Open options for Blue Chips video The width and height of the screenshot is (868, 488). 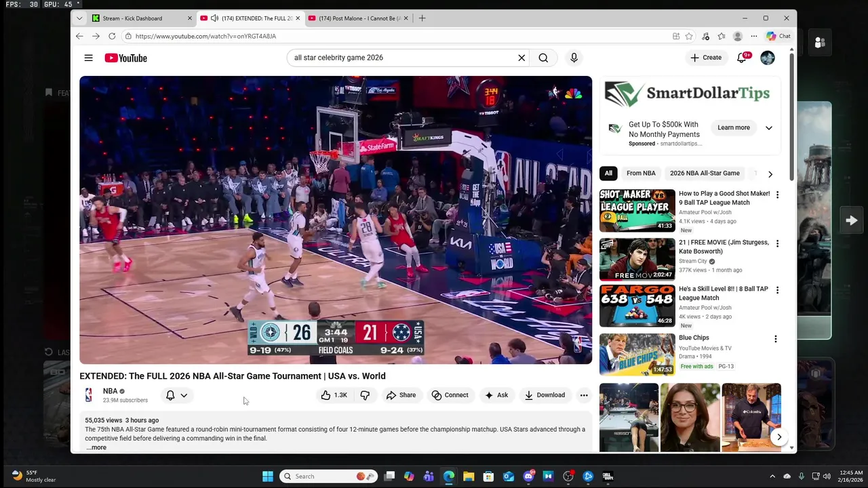click(776, 339)
